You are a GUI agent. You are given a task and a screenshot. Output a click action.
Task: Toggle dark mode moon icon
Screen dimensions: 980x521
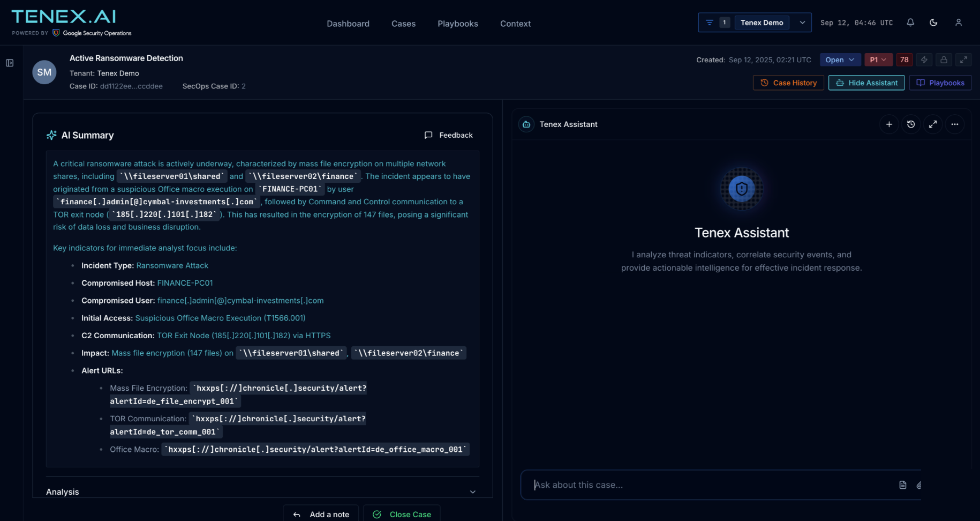pyautogui.click(x=933, y=23)
